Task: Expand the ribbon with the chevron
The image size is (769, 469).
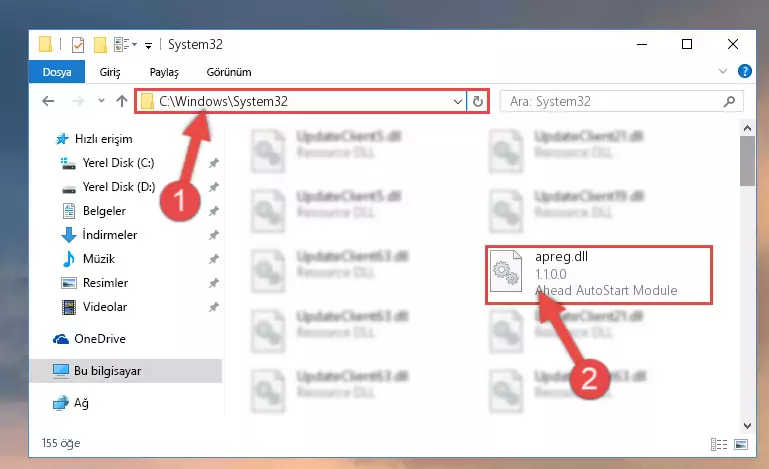Action: [722, 71]
